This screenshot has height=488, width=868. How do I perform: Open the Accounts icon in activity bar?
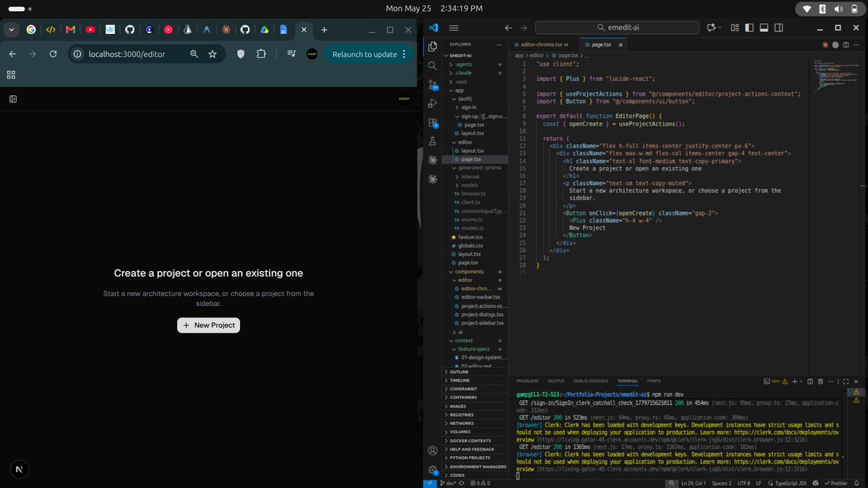tap(433, 450)
